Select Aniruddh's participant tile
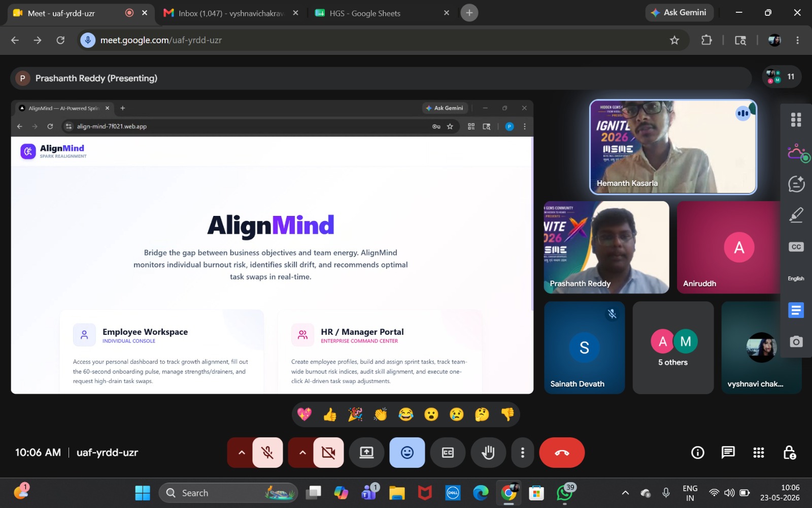 729,247
